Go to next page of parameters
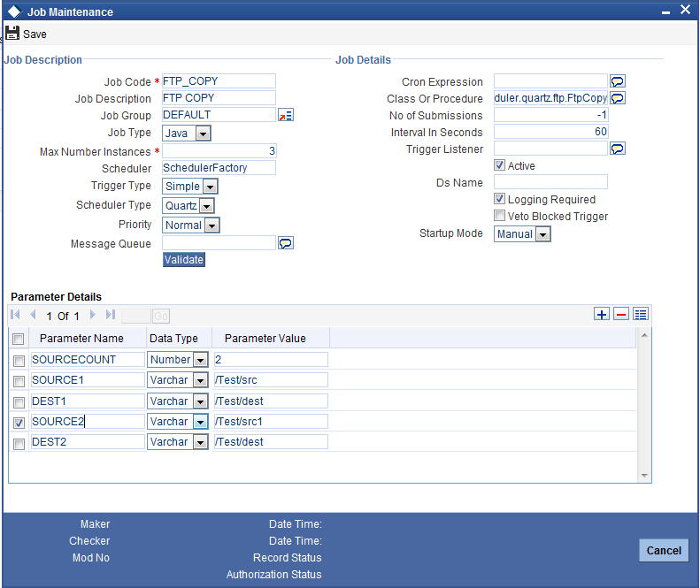Image resolution: width=700 pixels, height=588 pixels. coord(92,315)
